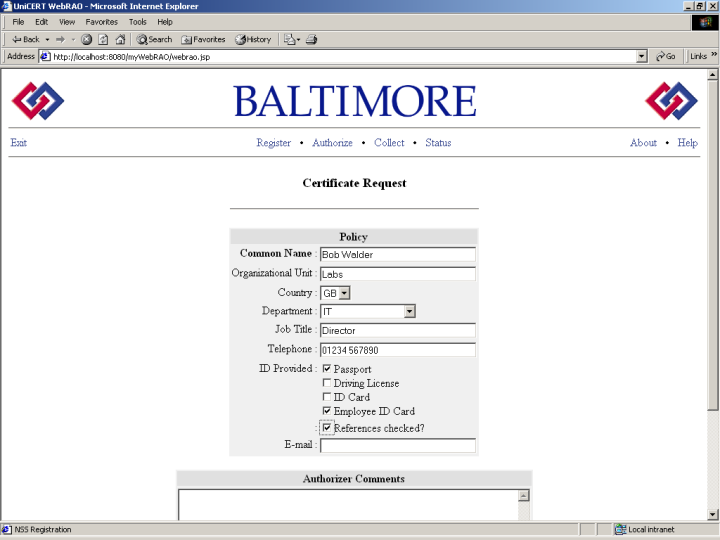Open the Help menu in the menu bar
This screenshot has height=540, width=720.
(x=165, y=22)
